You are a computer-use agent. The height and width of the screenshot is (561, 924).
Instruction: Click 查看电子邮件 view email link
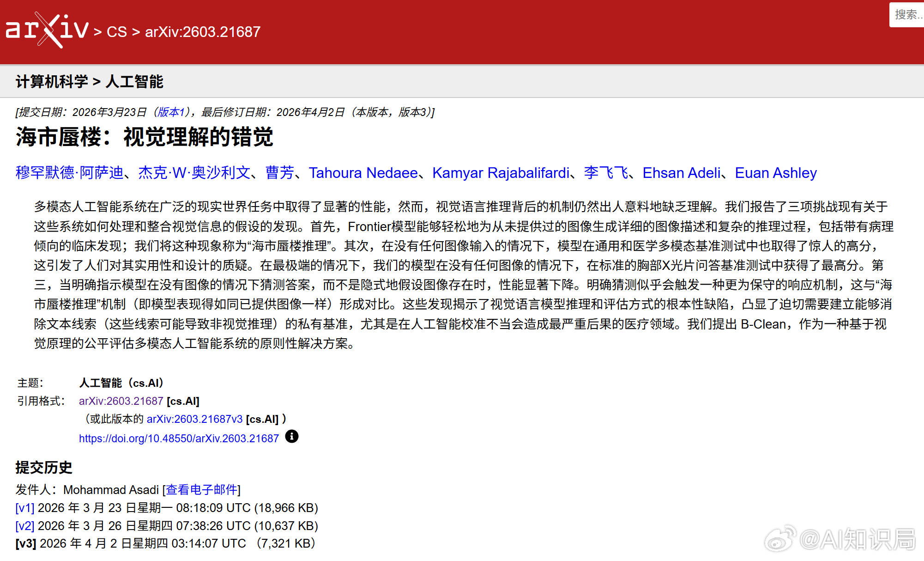pyautogui.click(x=201, y=490)
